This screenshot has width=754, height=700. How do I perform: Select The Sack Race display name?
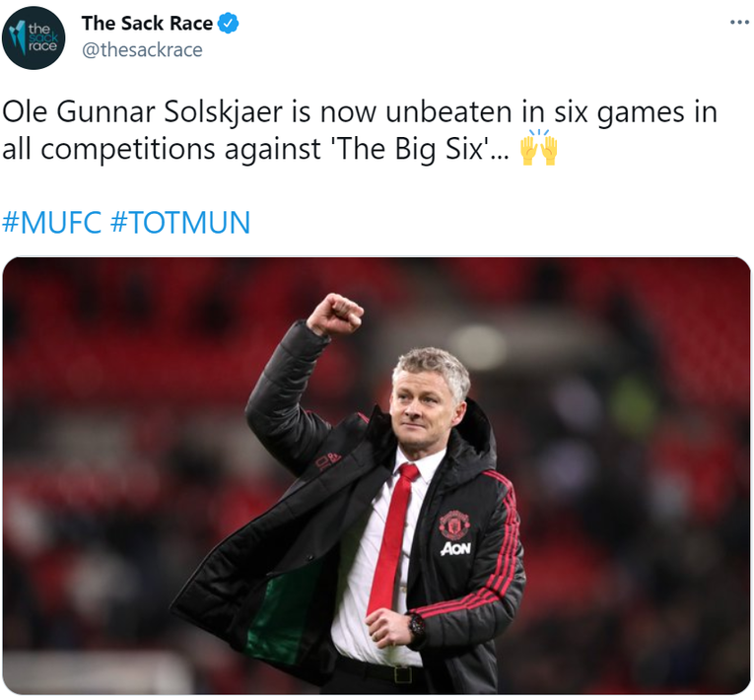[147, 23]
